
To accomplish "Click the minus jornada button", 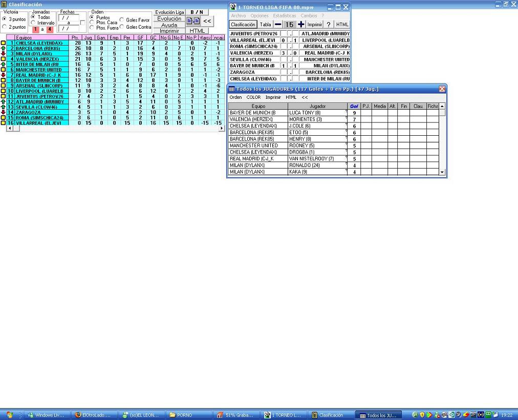I will point(278,24).
